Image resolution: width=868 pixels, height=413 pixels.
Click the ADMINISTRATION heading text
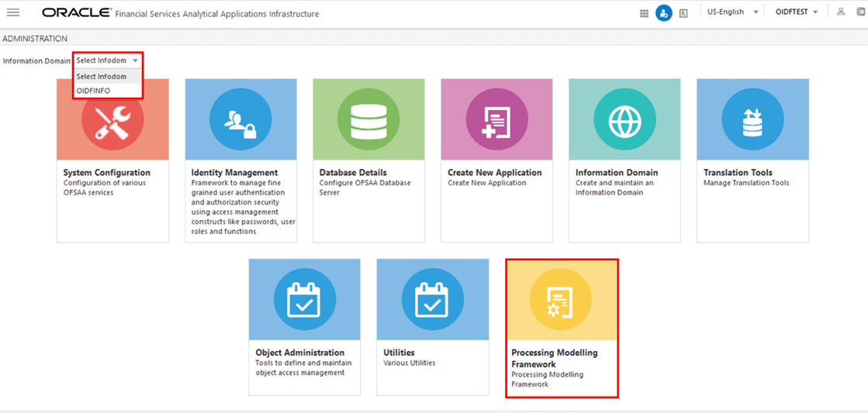tap(35, 39)
